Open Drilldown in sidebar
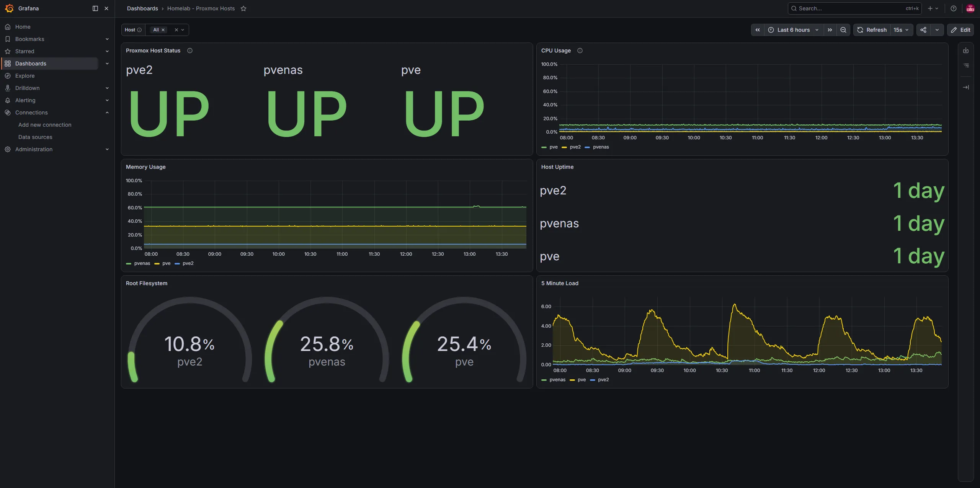The height and width of the screenshot is (488, 980). pos(28,88)
